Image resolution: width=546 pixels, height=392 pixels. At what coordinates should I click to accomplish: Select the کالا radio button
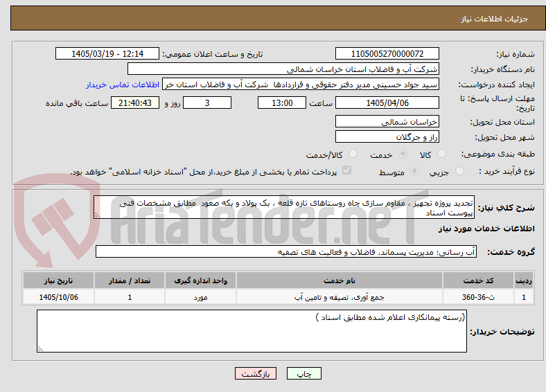[x=441, y=154]
